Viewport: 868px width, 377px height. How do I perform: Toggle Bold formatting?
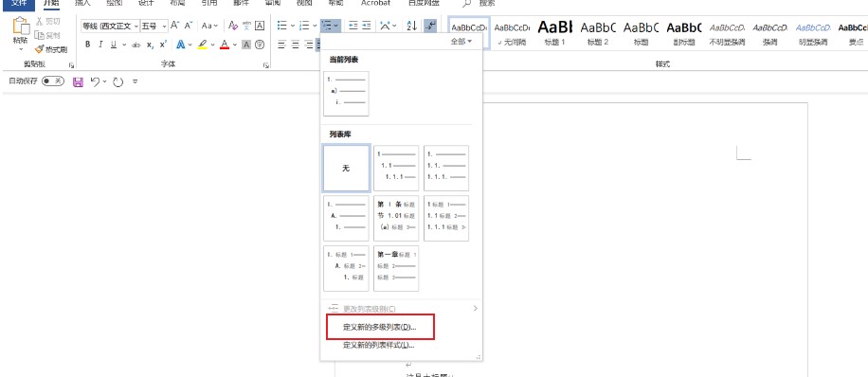pos(87,45)
